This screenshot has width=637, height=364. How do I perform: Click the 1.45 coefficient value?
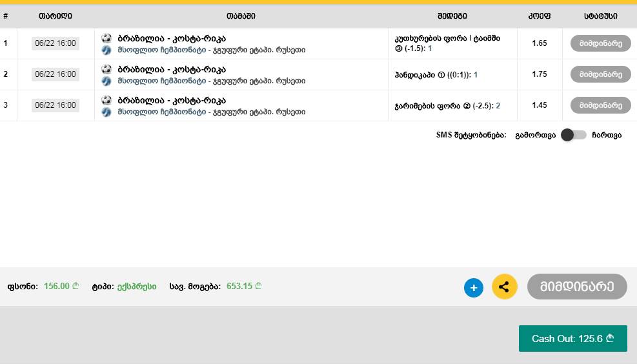[540, 105]
